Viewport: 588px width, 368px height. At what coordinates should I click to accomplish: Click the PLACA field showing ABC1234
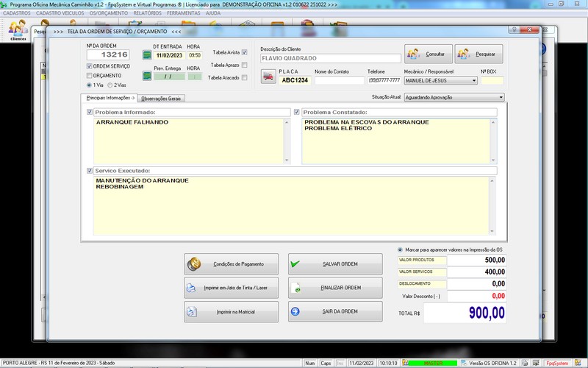pyautogui.click(x=295, y=80)
